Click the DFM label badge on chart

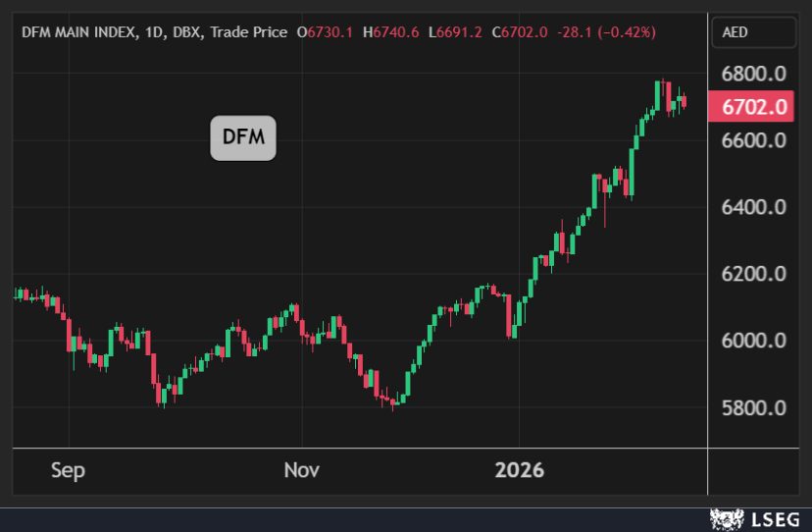click(243, 137)
